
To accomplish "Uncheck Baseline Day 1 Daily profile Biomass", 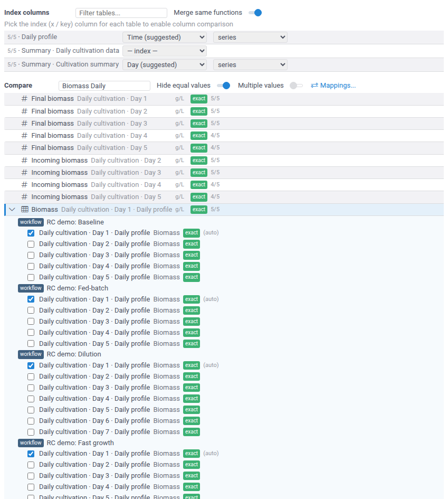I will click(x=31, y=233).
